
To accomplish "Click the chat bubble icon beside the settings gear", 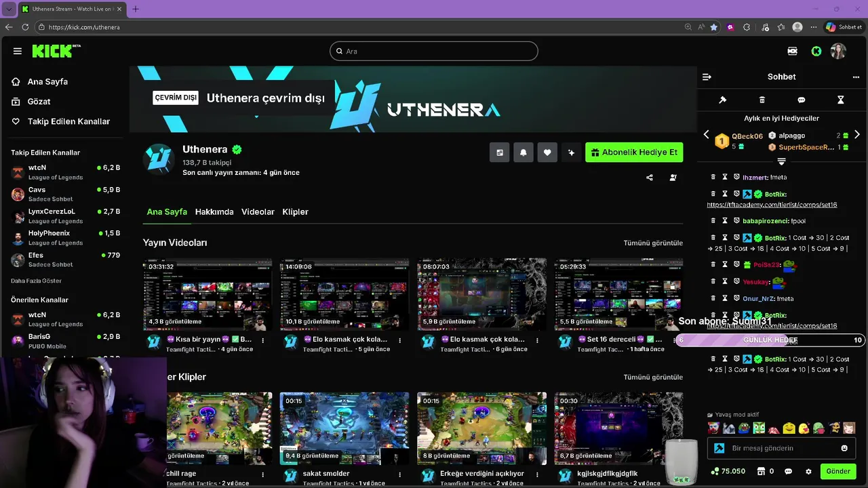I will [788, 471].
